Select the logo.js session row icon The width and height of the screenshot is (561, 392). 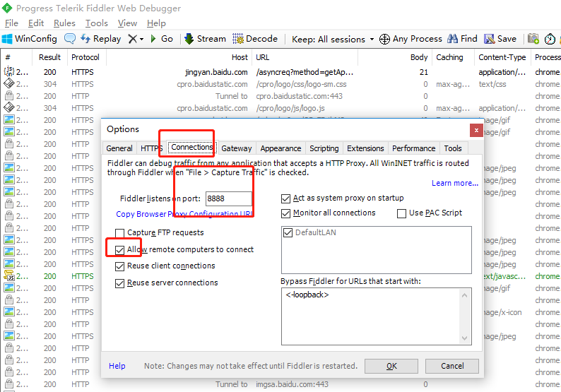pos(8,107)
